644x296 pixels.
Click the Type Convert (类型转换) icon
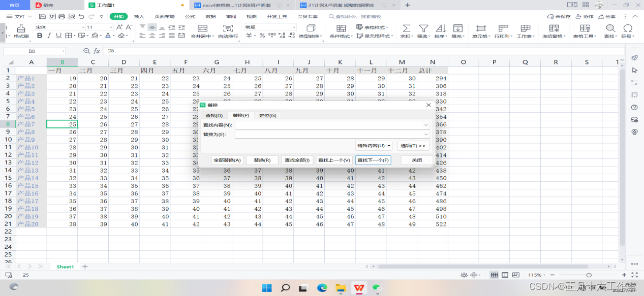click(x=310, y=28)
